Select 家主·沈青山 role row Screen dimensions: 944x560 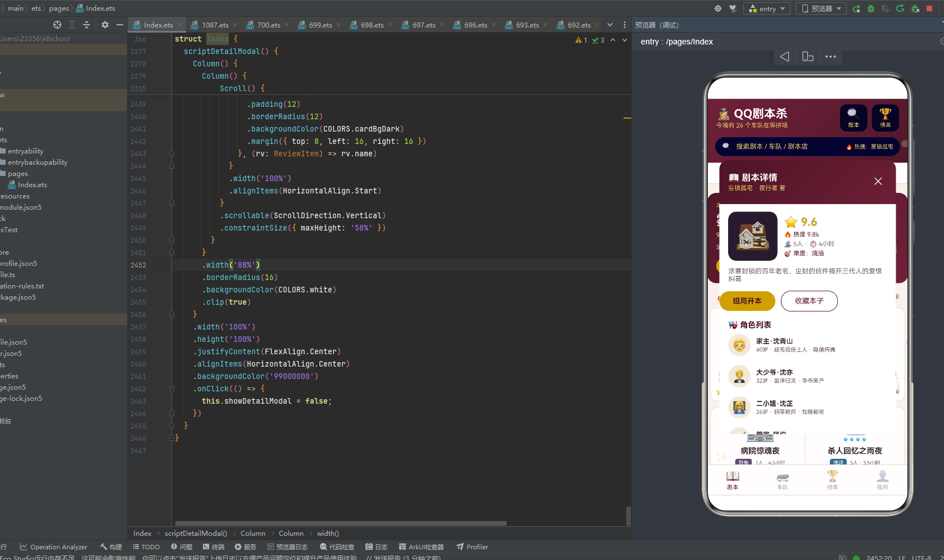pos(807,345)
